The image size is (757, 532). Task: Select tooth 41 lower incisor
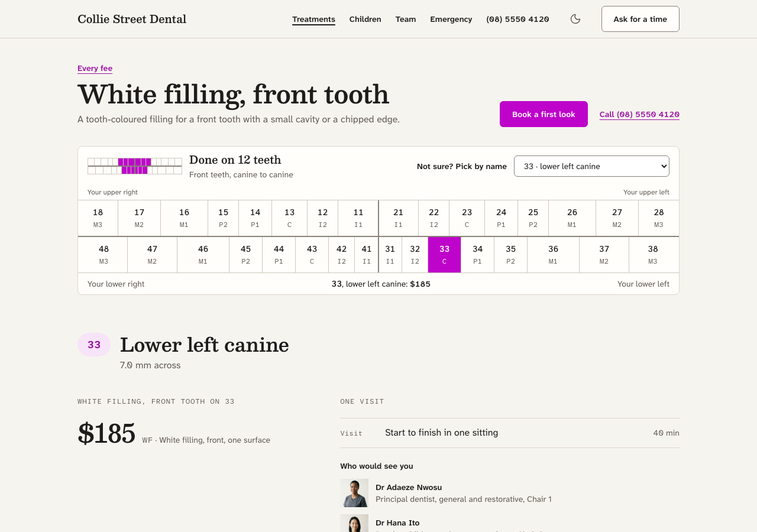coord(367,255)
